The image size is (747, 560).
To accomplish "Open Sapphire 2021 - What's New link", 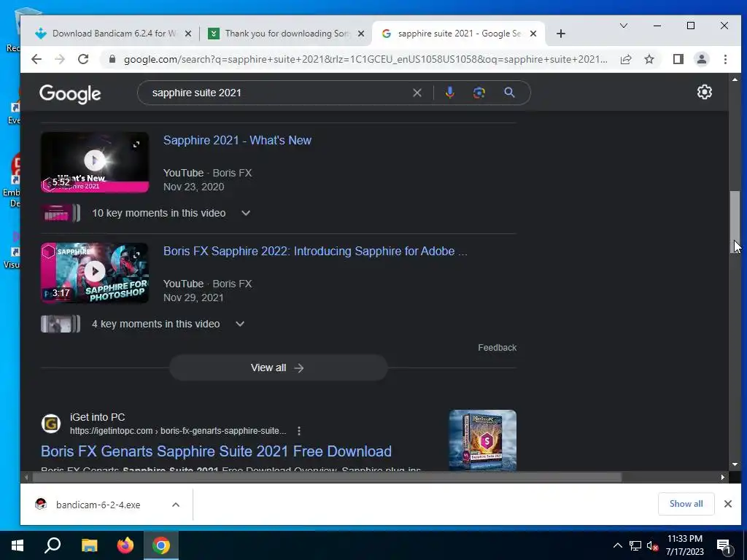I will pyautogui.click(x=237, y=141).
